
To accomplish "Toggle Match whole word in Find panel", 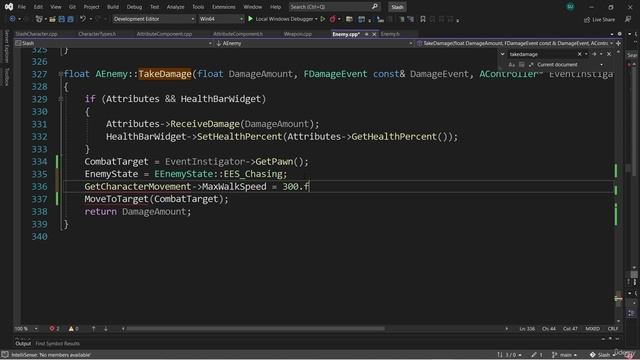I will click(x=522, y=64).
